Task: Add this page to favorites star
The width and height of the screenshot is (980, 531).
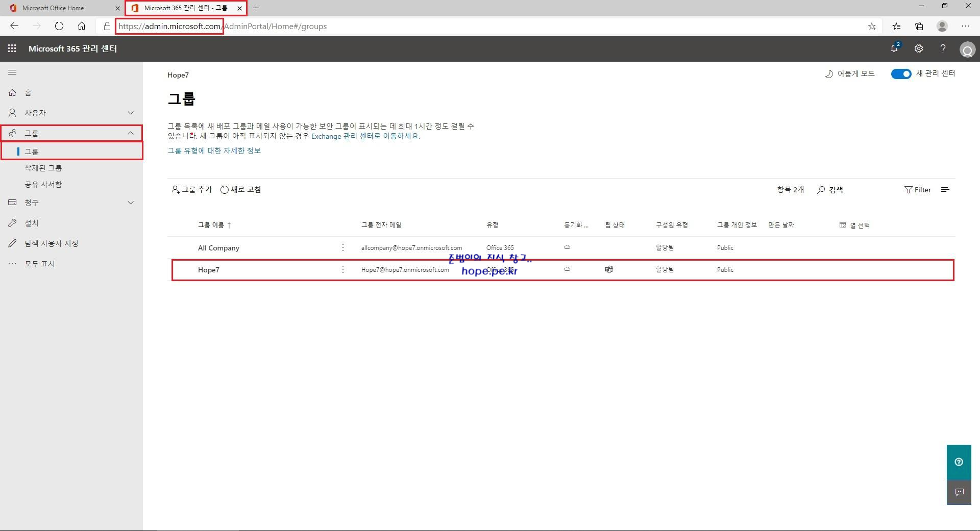Action: click(872, 26)
